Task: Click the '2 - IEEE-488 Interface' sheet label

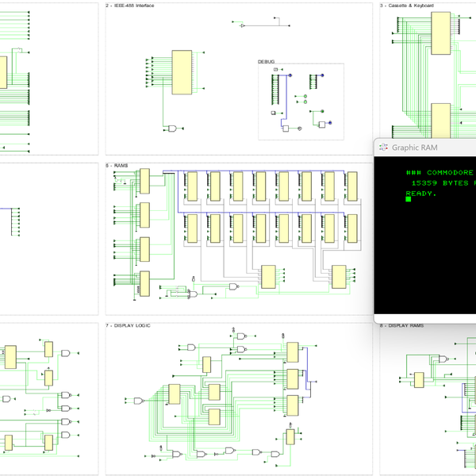Action: coord(132,6)
